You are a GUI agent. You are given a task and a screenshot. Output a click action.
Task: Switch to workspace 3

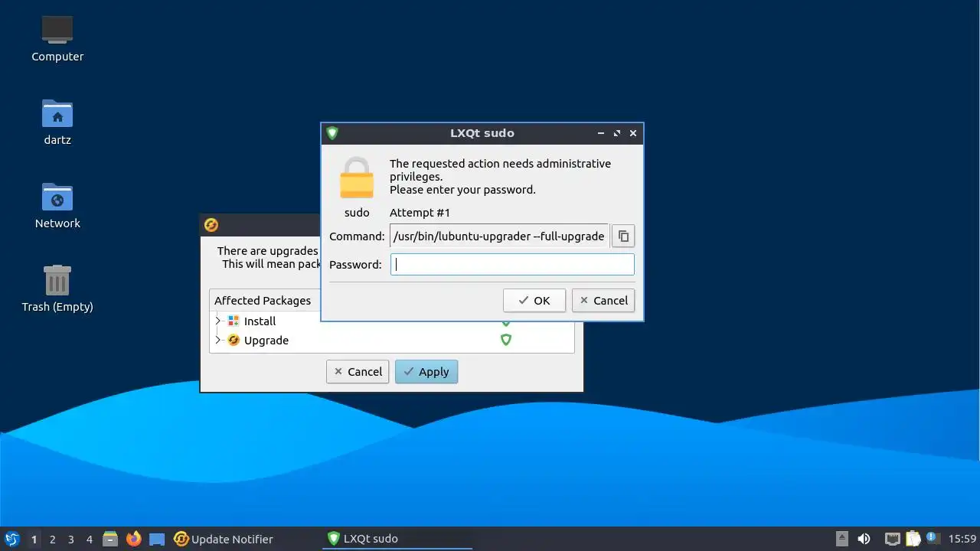click(71, 540)
